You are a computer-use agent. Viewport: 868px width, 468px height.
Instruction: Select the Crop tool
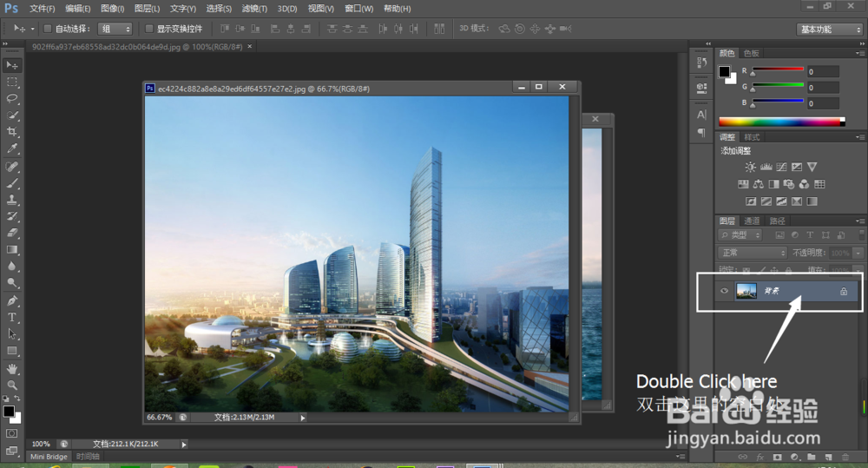click(11, 132)
